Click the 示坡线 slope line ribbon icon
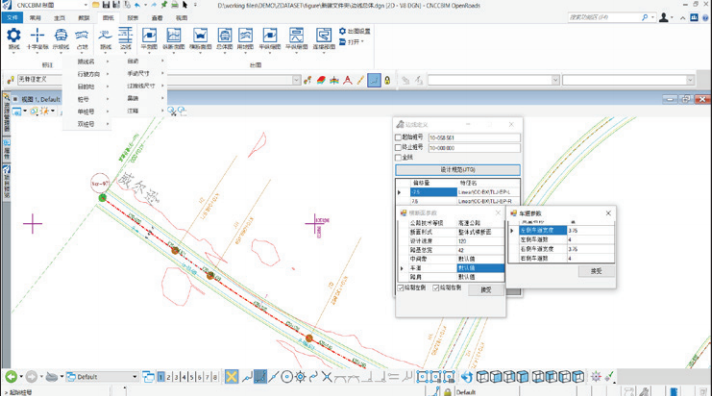The width and height of the screenshot is (712, 396). pos(61,39)
